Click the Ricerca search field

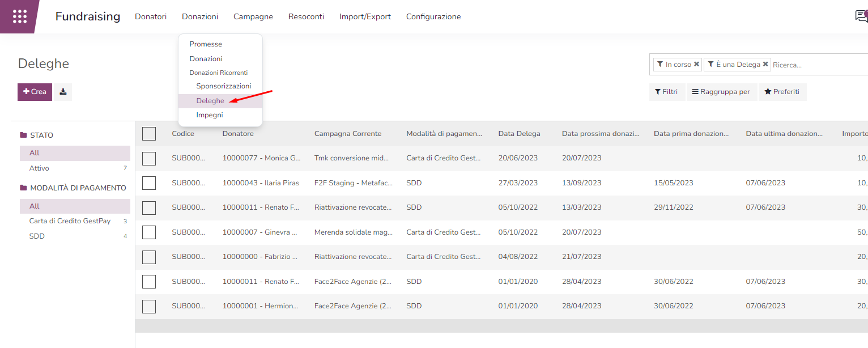click(x=816, y=65)
